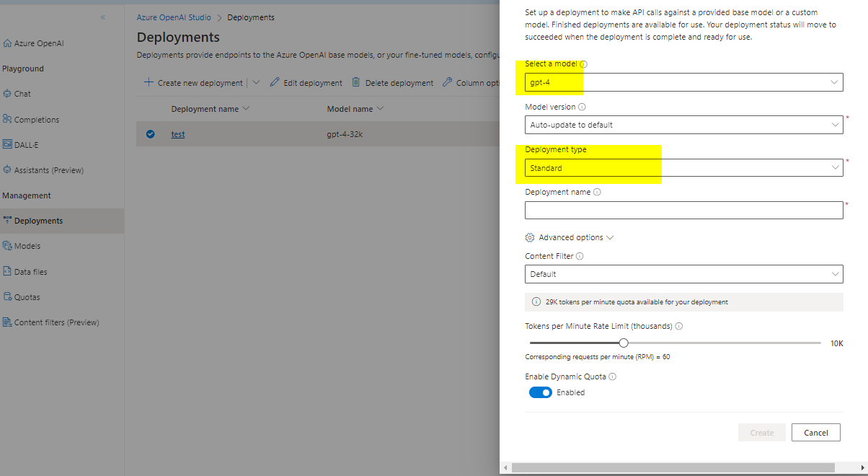868x476 pixels.
Task: Open the test deployment link
Action: pos(177,133)
